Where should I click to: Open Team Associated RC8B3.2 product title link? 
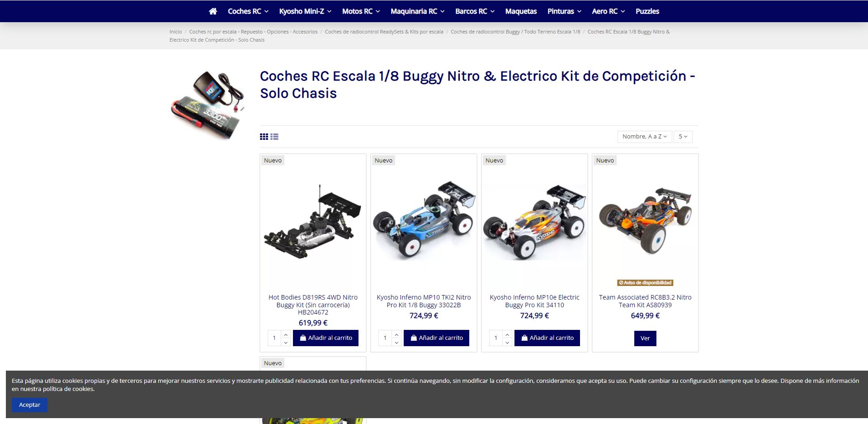[x=645, y=301]
